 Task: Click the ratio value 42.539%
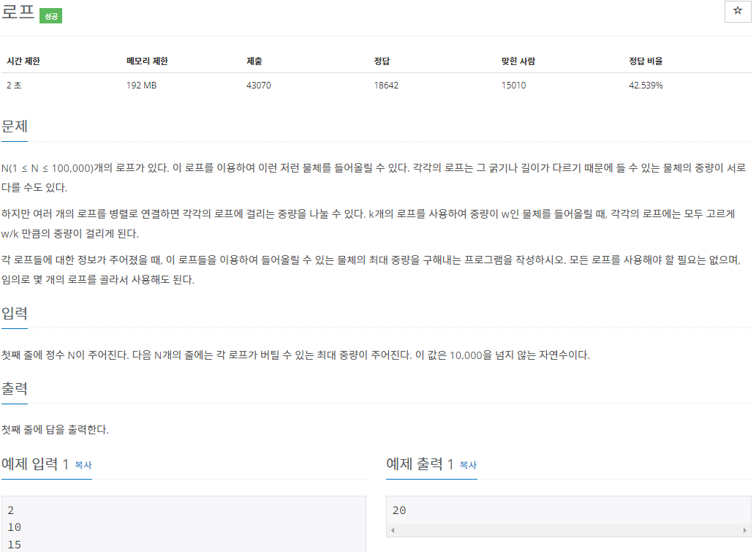[x=646, y=86]
